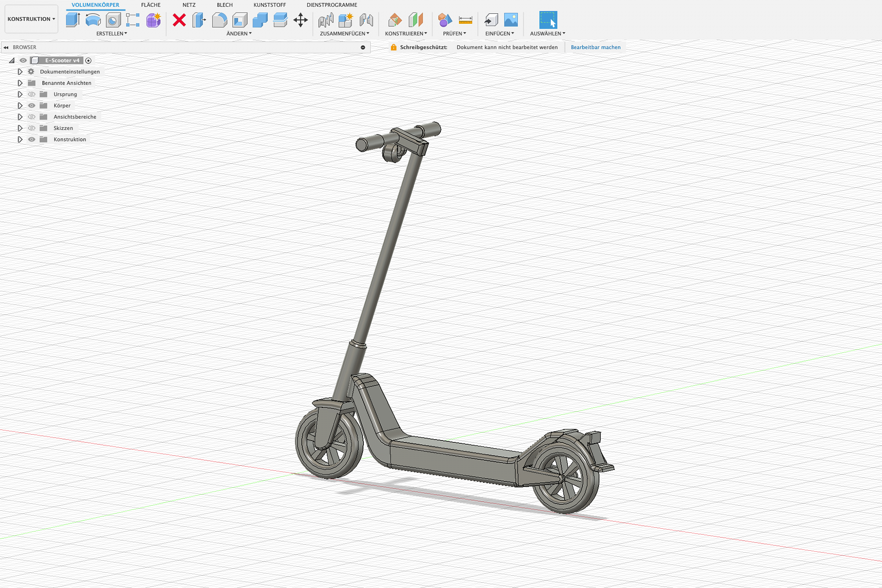The image size is (882, 588).
Task: Switch to the FLÄCHE tab
Action: click(x=151, y=5)
